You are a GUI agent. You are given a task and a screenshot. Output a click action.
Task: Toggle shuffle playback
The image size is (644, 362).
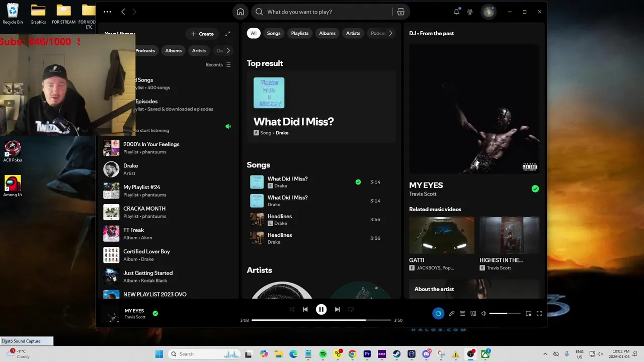(x=291, y=309)
